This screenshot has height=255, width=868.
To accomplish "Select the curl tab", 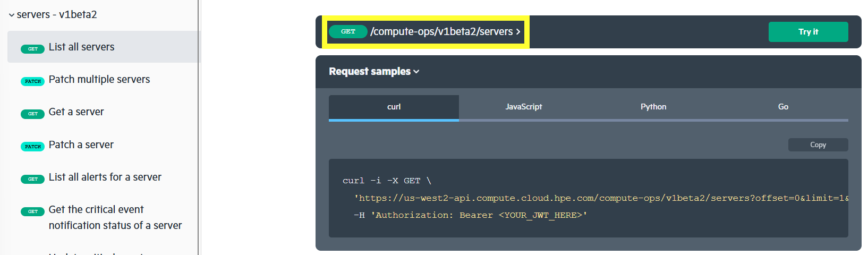I will pos(394,107).
